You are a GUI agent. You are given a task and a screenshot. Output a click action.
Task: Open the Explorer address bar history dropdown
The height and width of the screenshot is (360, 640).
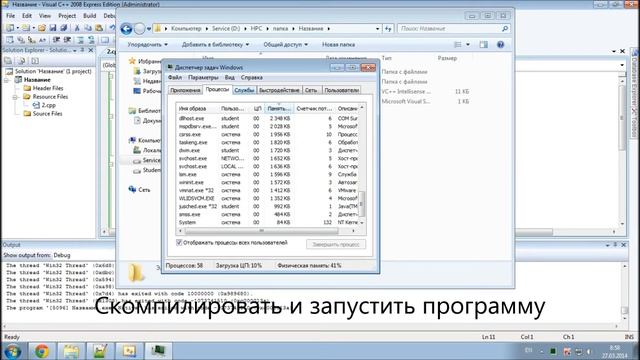[377, 29]
